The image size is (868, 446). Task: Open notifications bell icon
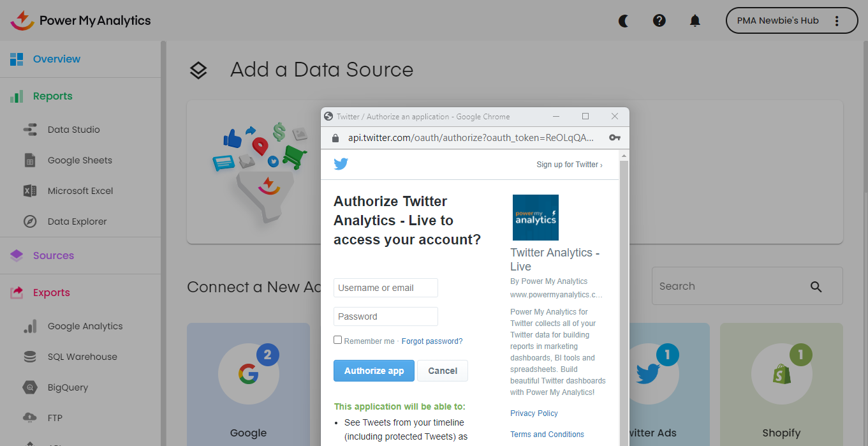pyautogui.click(x=695, y=20)
